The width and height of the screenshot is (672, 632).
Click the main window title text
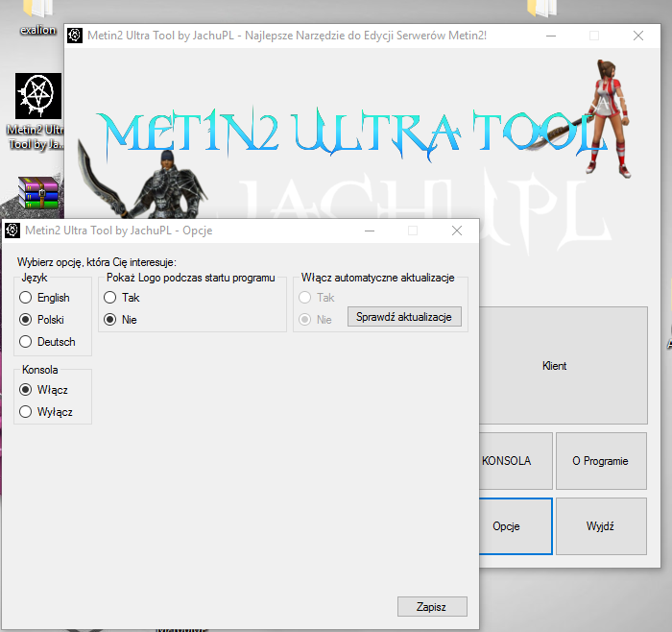pos(287,36)
